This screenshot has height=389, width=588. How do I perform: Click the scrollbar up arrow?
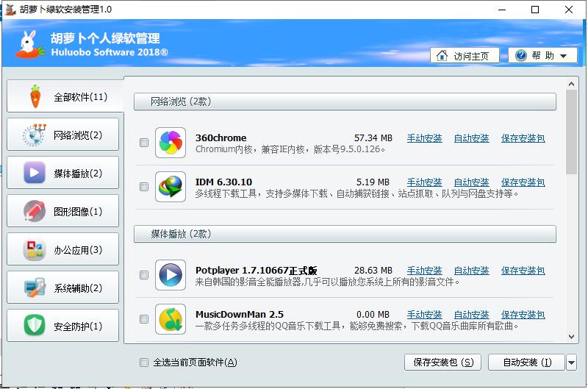click(572, 84)
